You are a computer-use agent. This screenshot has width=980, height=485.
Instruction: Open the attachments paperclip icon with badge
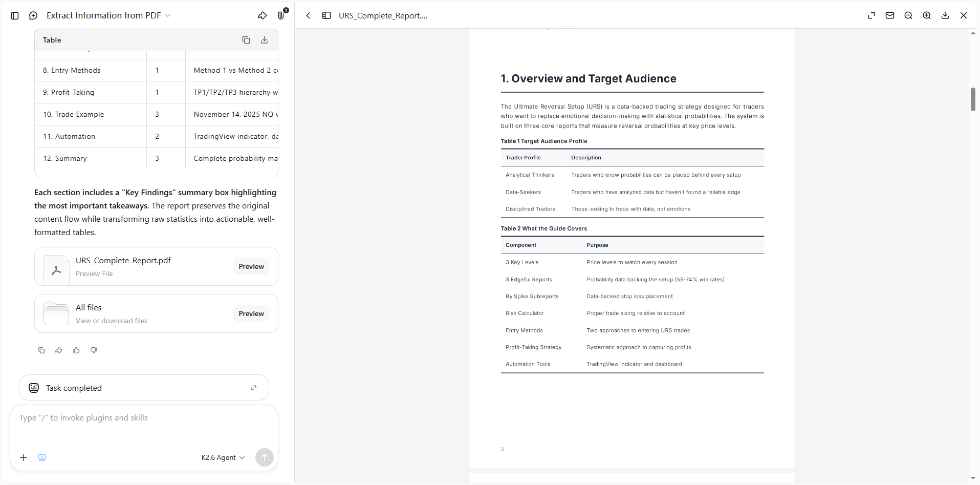281,15
